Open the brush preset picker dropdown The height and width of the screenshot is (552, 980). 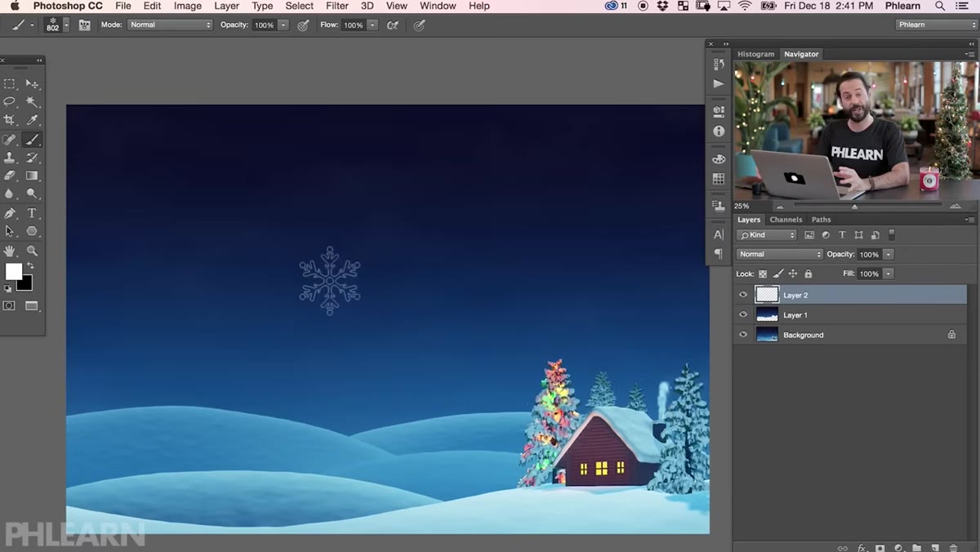click(66, 25)
